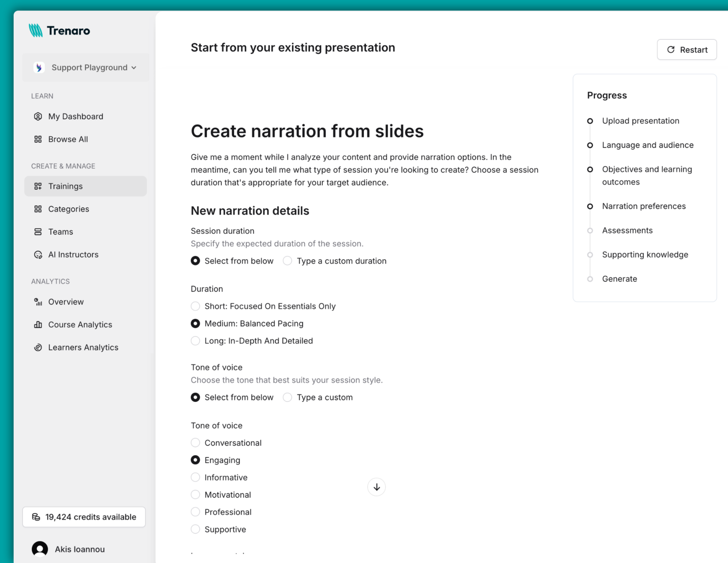The image size is (728, 563).
Task: Click the scroll-down arrow button
Action: [376, 487]
